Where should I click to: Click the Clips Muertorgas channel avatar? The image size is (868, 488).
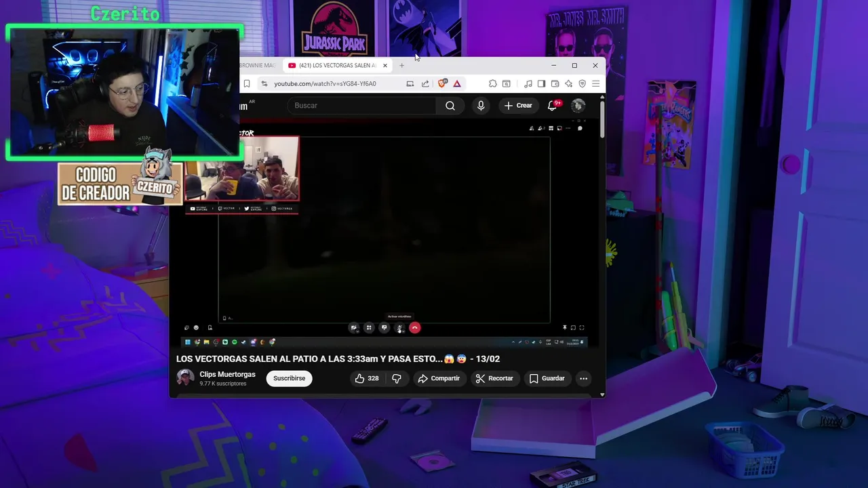pos(185,378)
